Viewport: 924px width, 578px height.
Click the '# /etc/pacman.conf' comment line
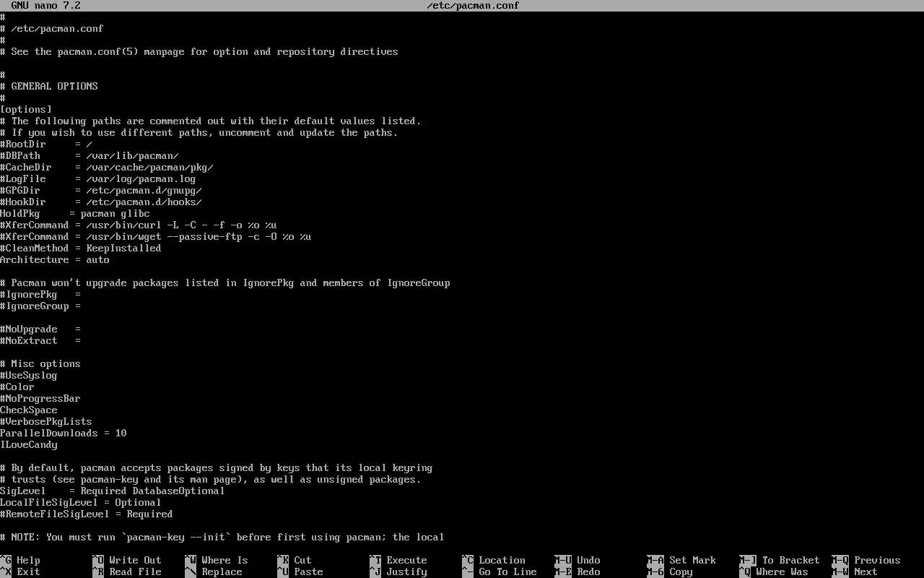click(52, 28)
